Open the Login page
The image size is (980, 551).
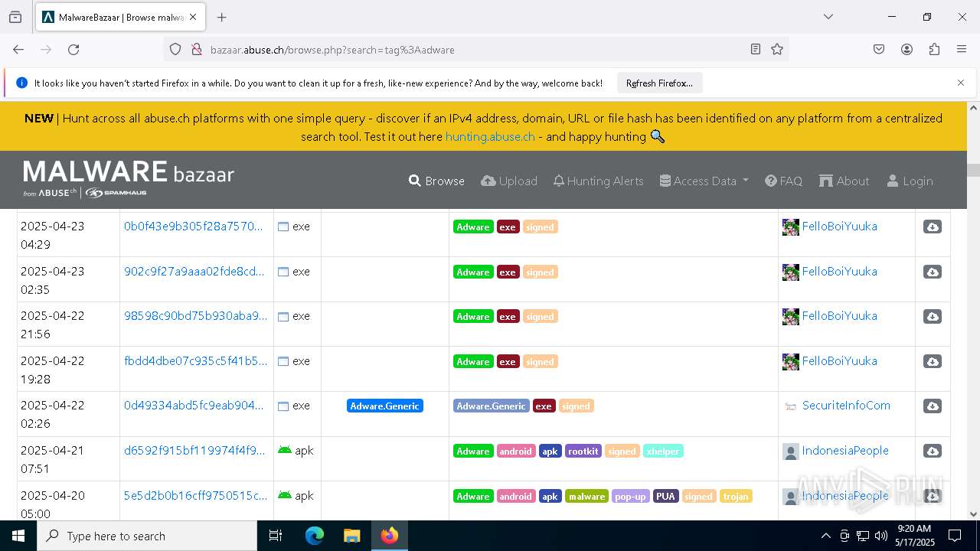[x=910, y=181]
